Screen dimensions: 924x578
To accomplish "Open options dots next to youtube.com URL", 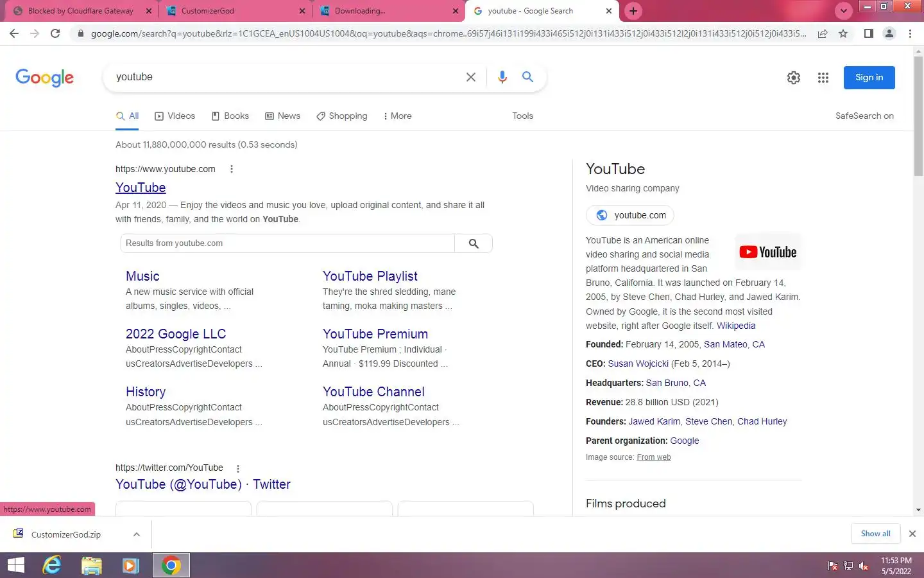I will pos(232,170).
